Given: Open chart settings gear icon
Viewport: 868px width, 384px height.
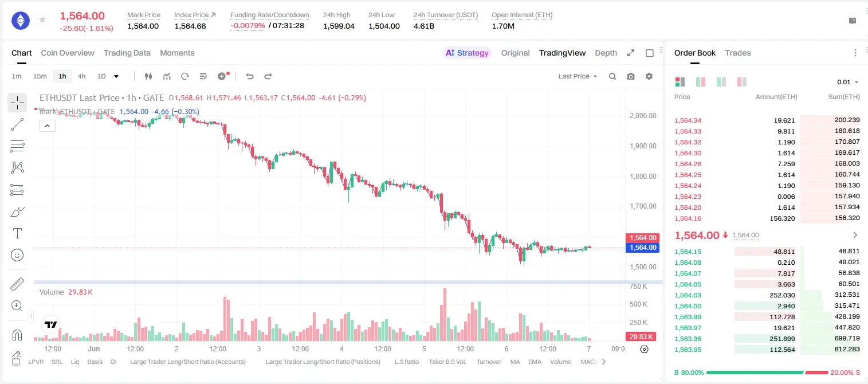Looking at the screenshot, I should tap(649, 76).
